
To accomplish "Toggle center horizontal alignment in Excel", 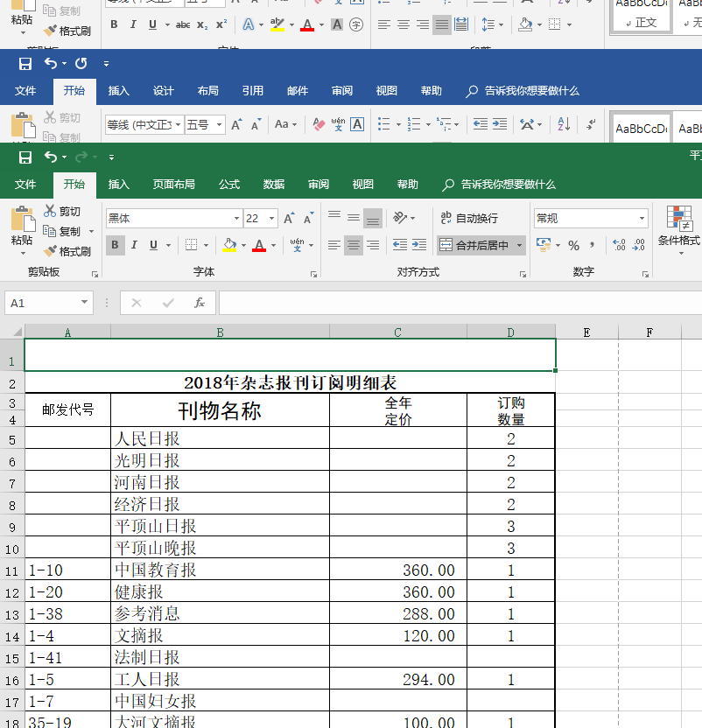I will 353,245.
